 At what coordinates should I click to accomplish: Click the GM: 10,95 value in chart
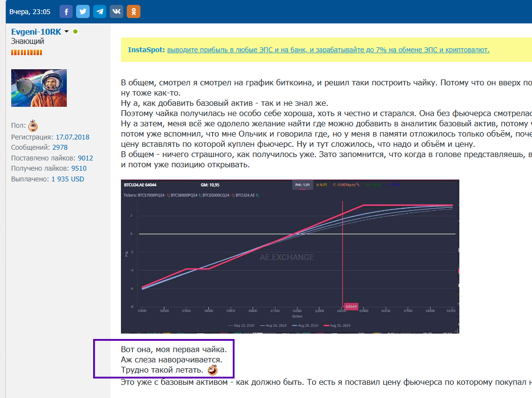[210, 185]
